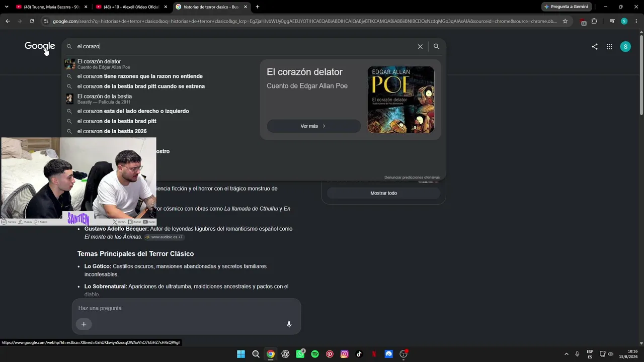Bookmark this page with the star
Screen dimensions: 644x362
565,21
